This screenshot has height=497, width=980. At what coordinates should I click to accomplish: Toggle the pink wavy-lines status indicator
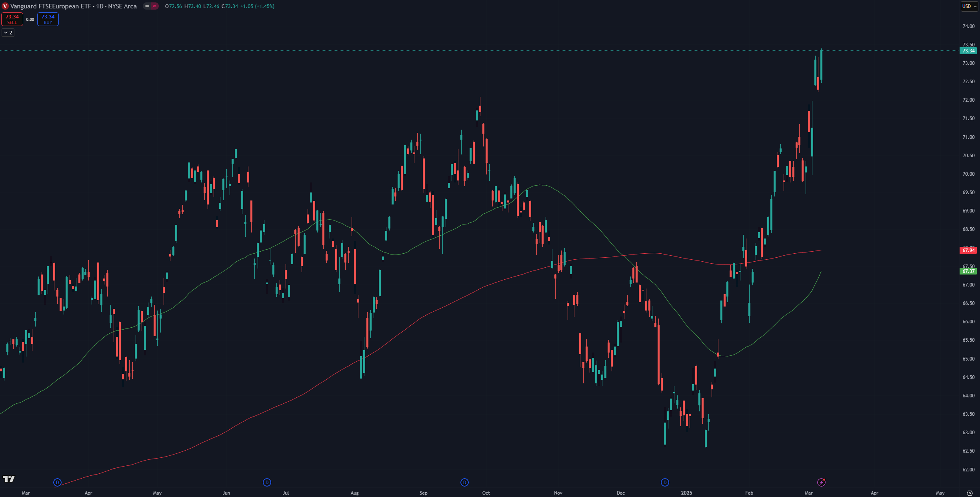(154, 6)
